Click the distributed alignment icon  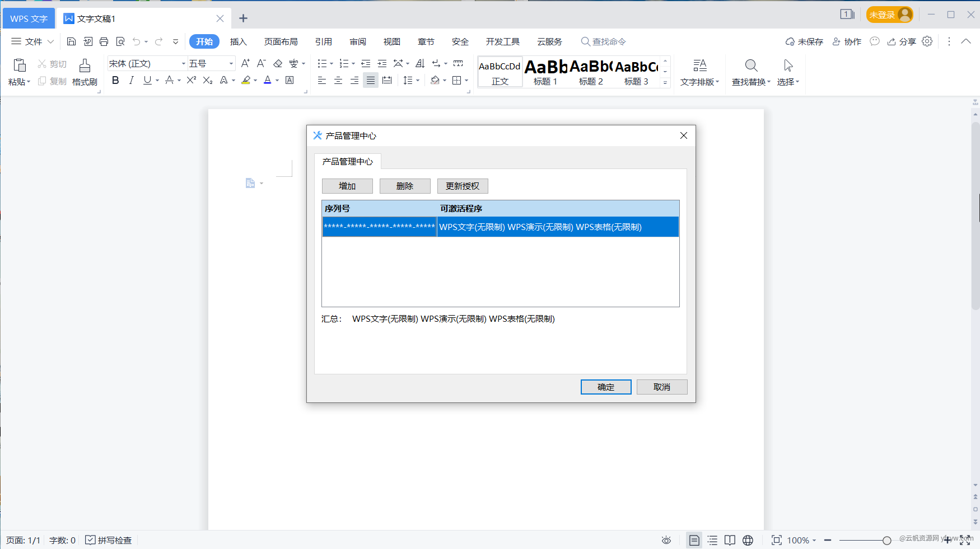click(387, 80)
